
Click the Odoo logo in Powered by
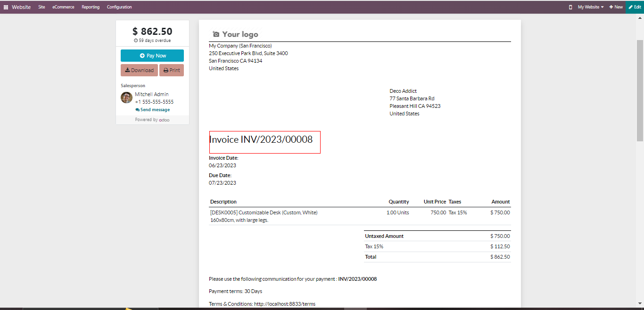[164, 120]
